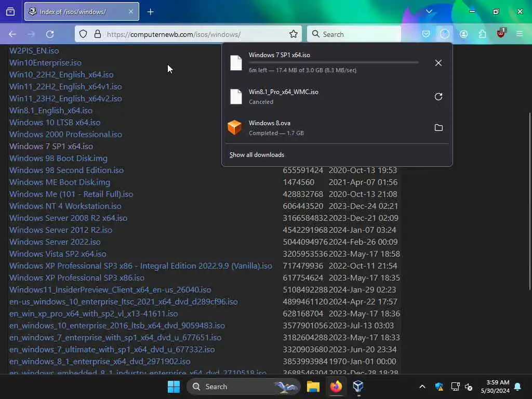Open en_windows_10_enterprise_2016_ltsb iso link
Image resolution: width=532 pixels, height=399 pixels.
[x=117, y=325]
